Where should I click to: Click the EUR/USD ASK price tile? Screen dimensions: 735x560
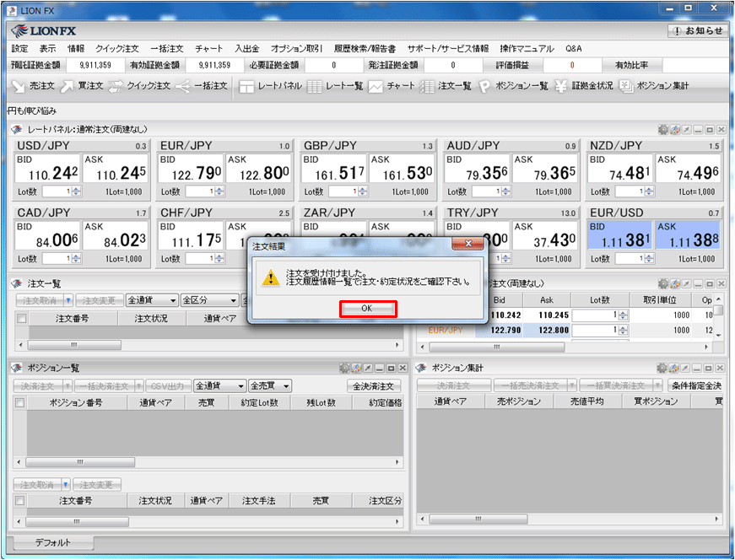tap(687, 236)
